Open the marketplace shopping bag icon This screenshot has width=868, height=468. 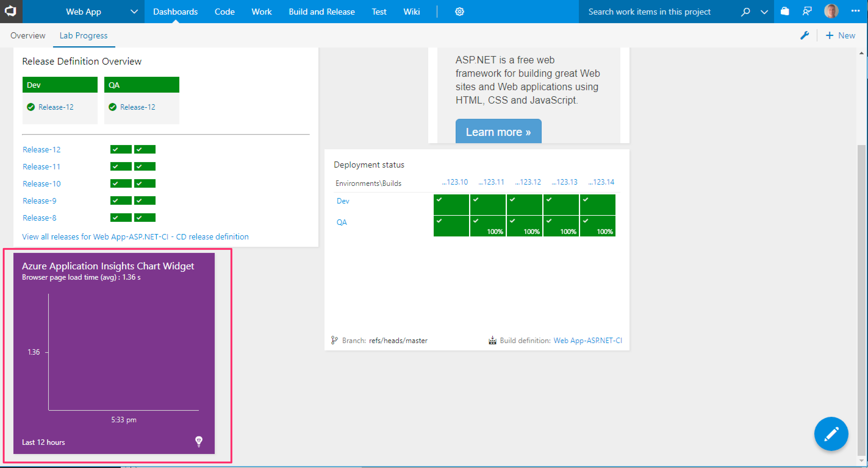tap(785, 12)
